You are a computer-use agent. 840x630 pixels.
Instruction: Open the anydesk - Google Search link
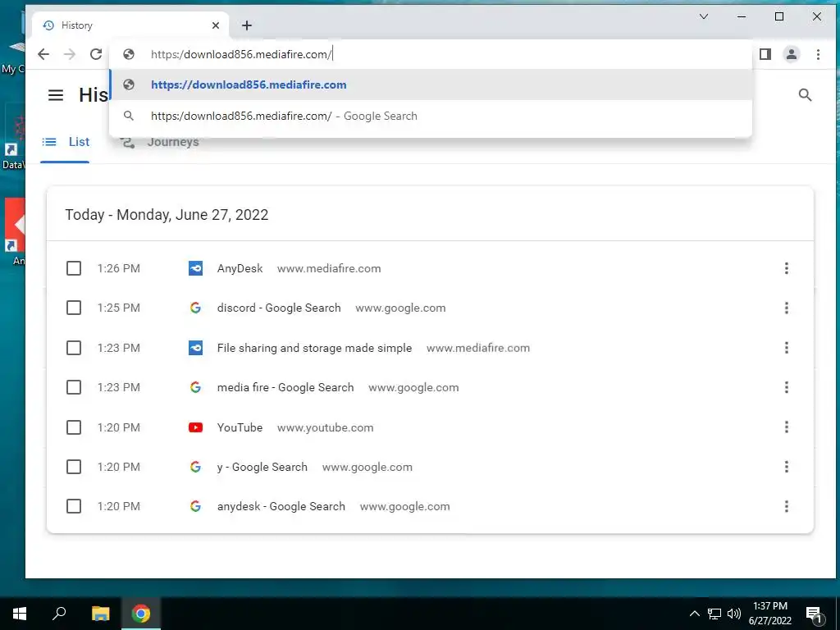pos(281,506)
